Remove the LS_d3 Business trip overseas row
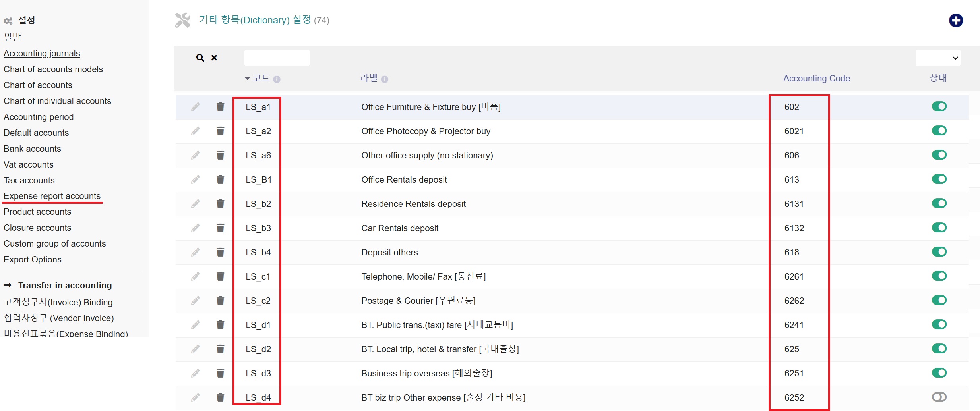 pyautogui.click(x=220, y=373)
